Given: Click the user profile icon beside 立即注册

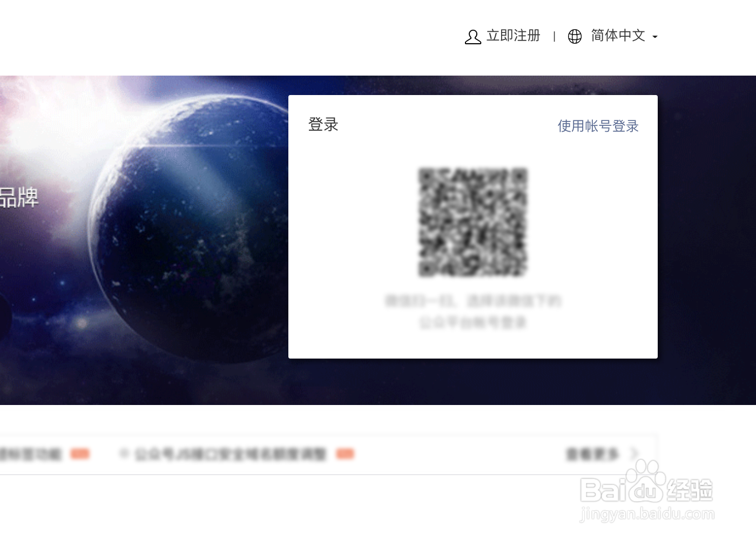Looking at the screenshot, I should coord(473,37).
